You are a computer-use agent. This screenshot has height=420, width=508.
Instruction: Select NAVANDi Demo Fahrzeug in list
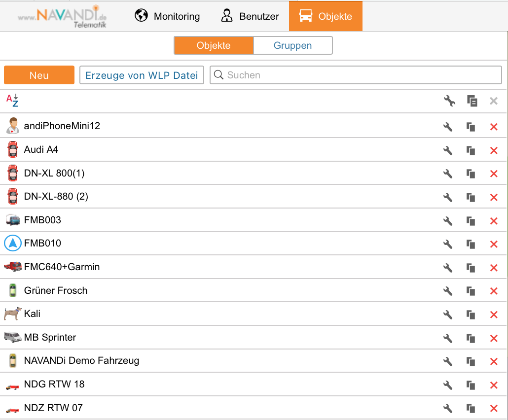pos(81,361)
